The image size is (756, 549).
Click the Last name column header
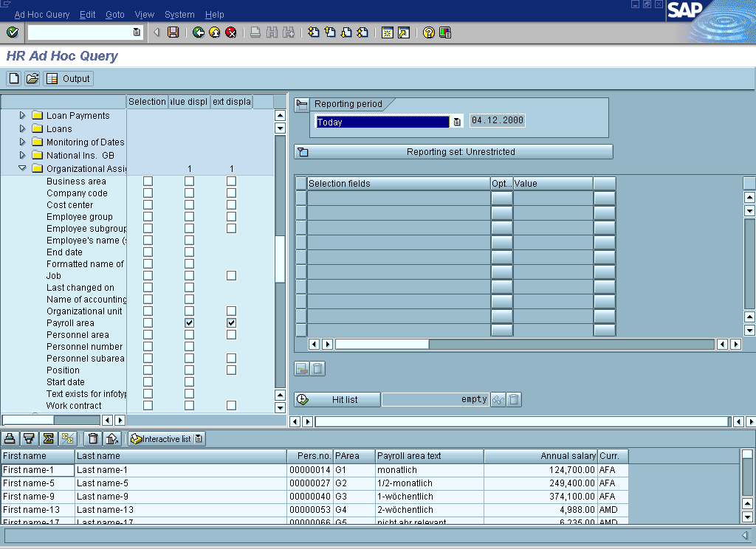click(x=181, y=456)
